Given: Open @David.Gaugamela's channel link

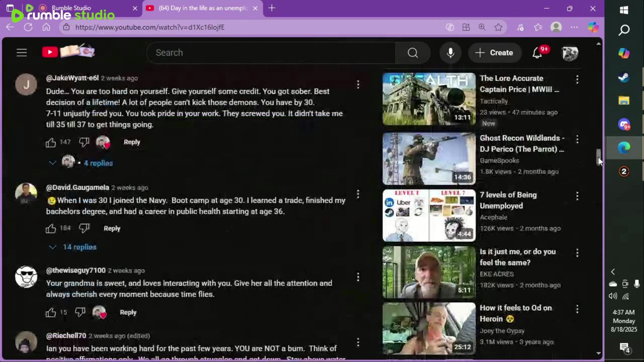Looking at the screenshot, I should point(77,188).
